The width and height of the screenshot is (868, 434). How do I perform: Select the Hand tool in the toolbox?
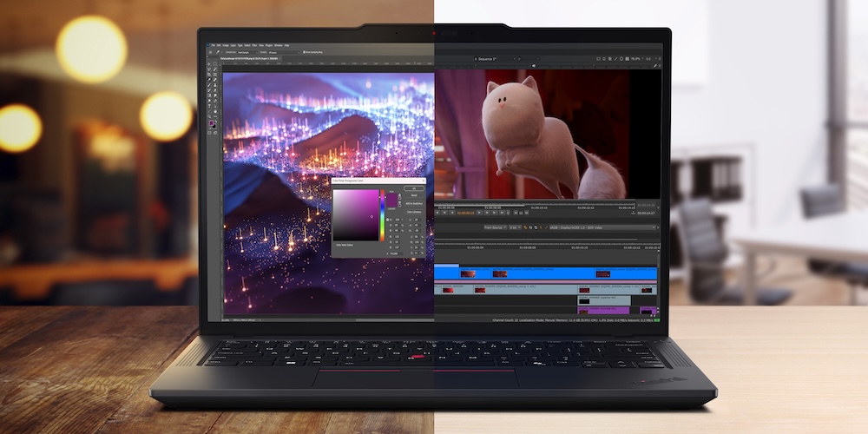[x=214, y=111]
